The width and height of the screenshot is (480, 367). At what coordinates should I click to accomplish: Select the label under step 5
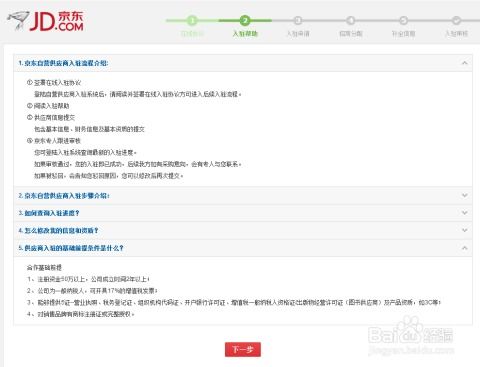[403, 34]
